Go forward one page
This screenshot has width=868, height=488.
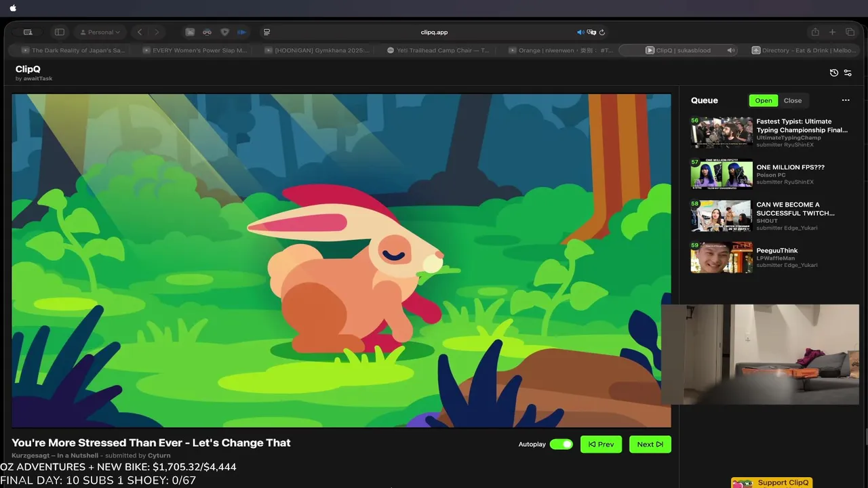[157, 32]
